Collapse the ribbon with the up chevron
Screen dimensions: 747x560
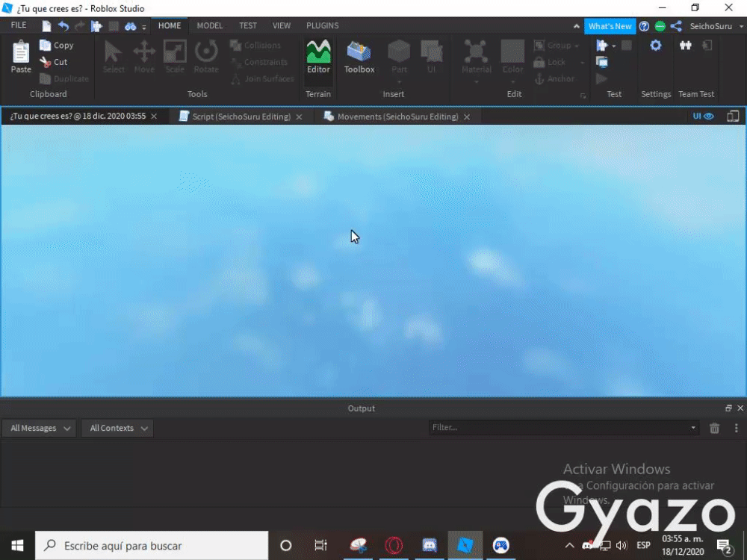tap(577, 26)
